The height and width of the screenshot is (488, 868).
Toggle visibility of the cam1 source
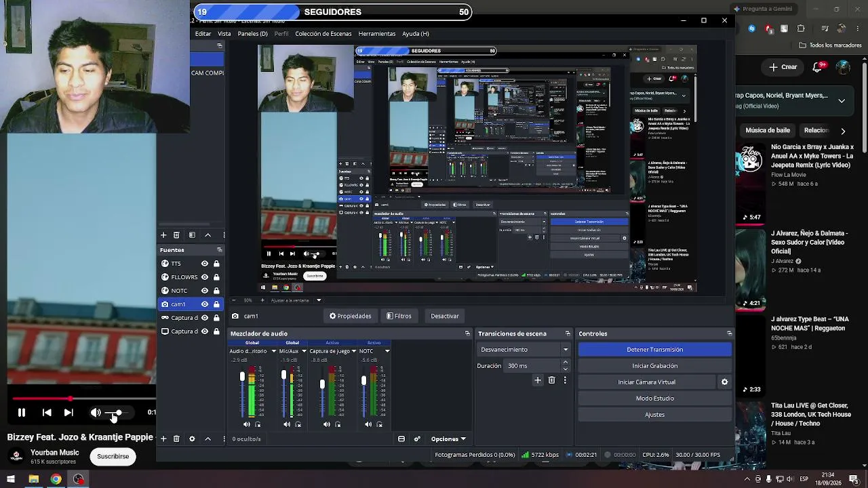pyautogui.click(x=204, y=304)
